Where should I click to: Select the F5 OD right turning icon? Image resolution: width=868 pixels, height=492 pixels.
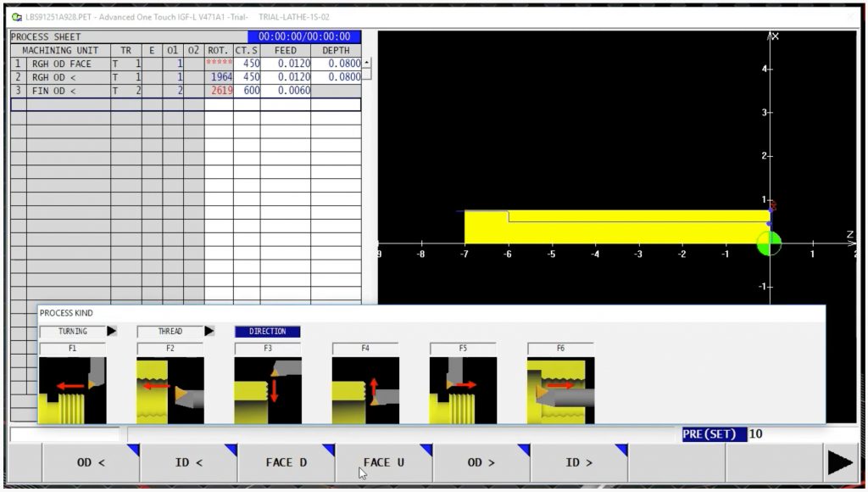pos(463,389)
